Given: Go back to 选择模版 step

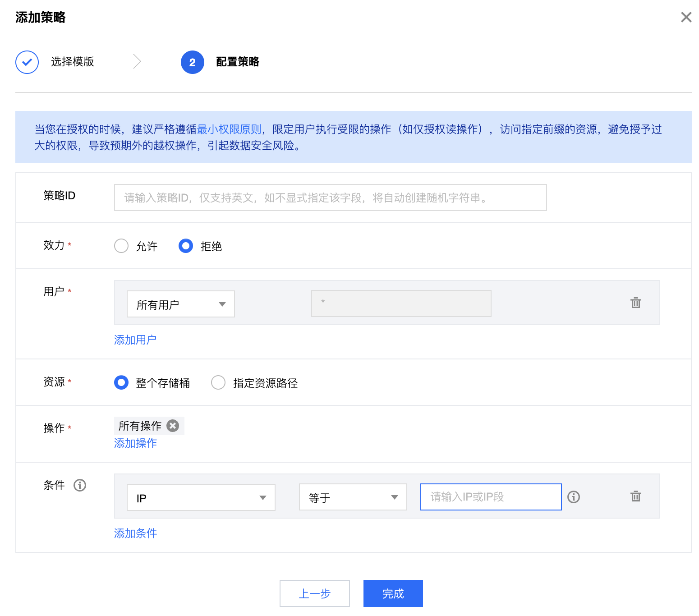Looking at the screenshot, I should point(72,62).
